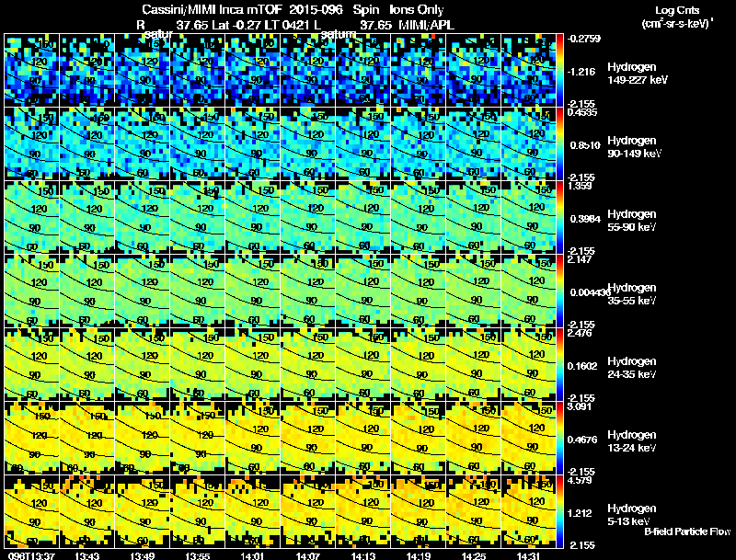Click the '0.4535' colorbar maximum value
Image resolution: width=736 pixels, height=560 pixels.
point(582,112)
